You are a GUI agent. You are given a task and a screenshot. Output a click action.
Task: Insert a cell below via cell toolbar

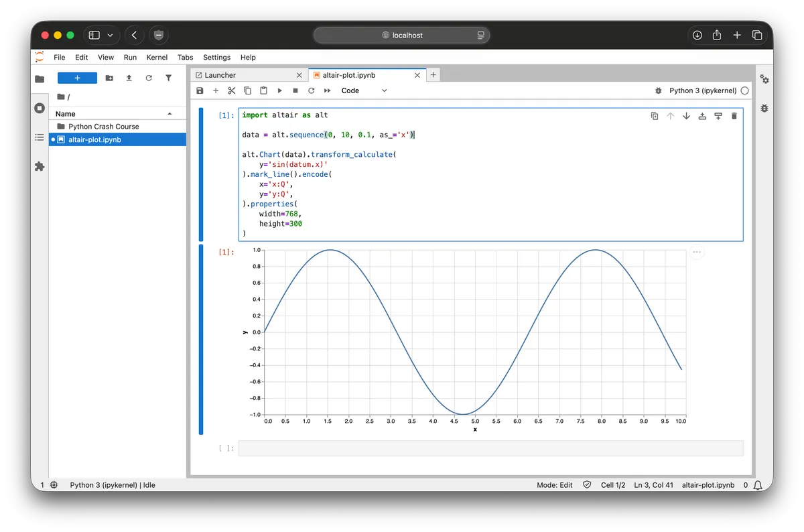point(718,116)
